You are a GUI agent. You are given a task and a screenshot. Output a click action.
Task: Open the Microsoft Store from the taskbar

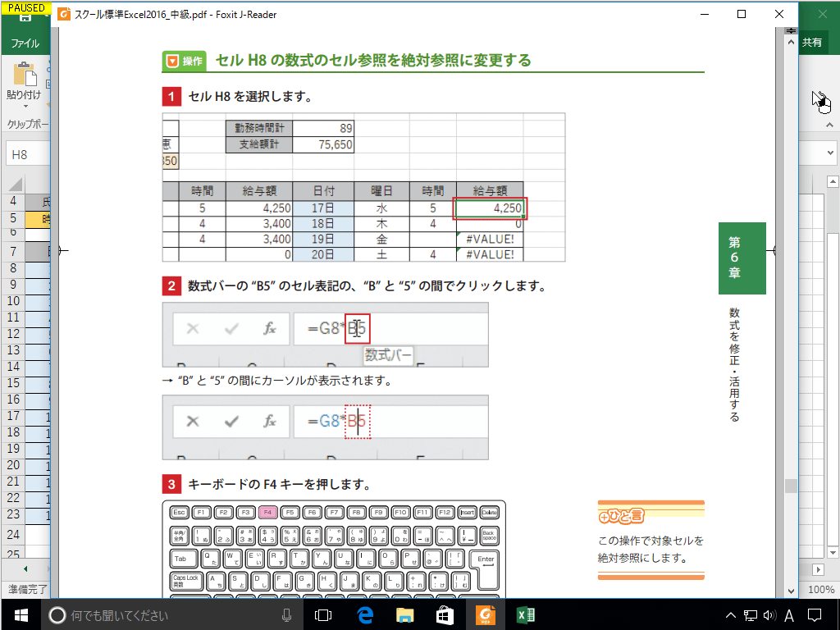(445, 614)
